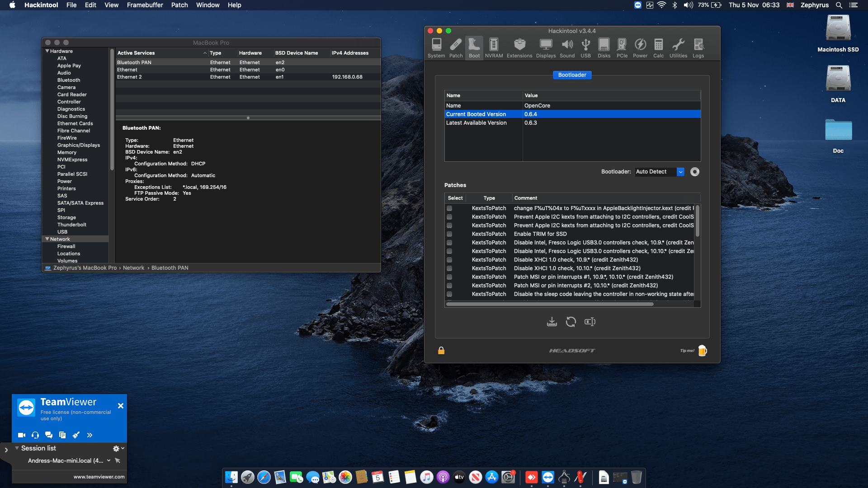Click the TeamViewer remote control tools icon

pos(76,435)
